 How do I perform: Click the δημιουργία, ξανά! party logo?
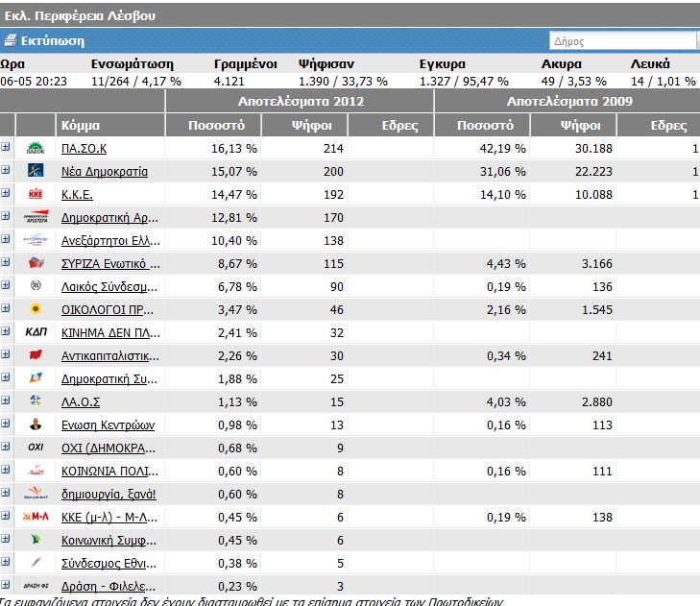pyautogui.click(x=36, y=493)
